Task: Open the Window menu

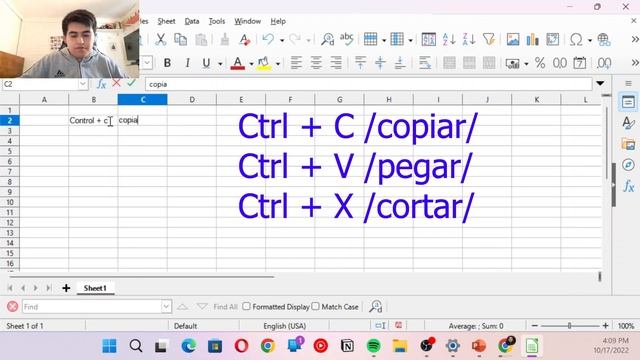Action: 247,21
